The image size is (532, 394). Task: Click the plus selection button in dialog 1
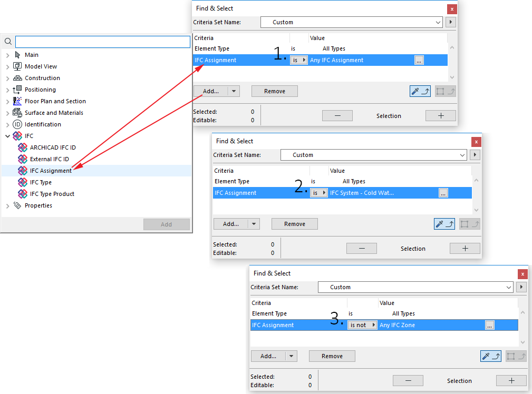tap(441, 116)
